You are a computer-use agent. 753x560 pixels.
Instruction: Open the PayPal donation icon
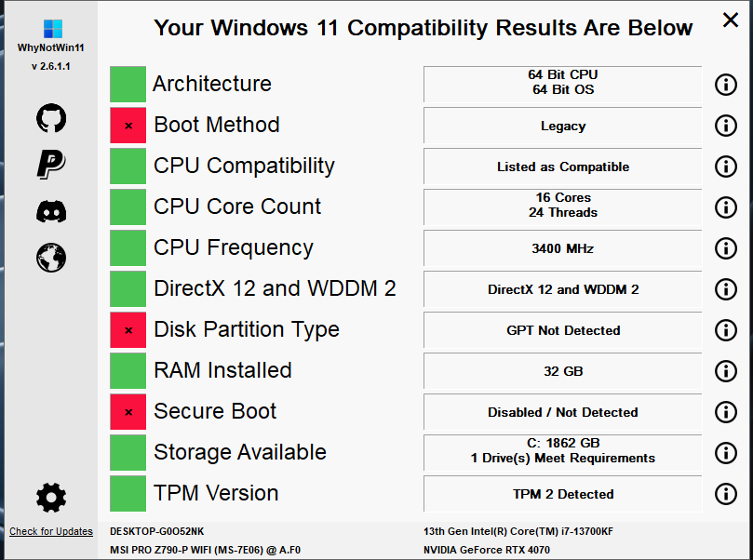(x=51, y=164)
